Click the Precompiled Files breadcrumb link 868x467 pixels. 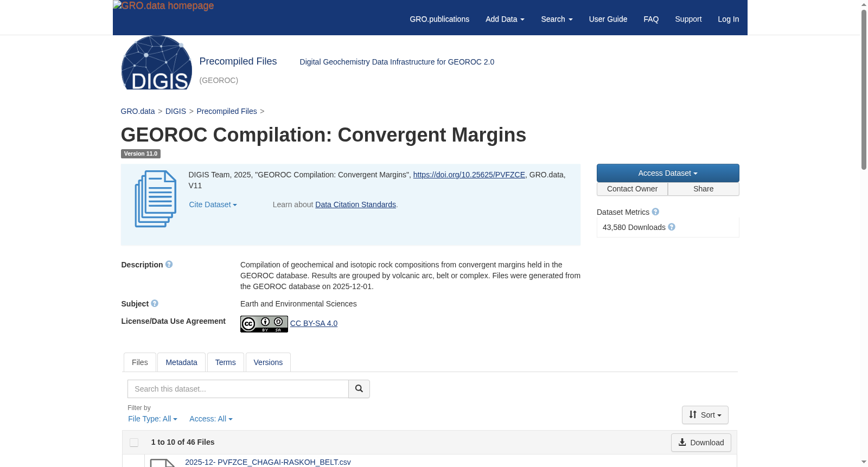pyautogui.click(x=227, y=111)
